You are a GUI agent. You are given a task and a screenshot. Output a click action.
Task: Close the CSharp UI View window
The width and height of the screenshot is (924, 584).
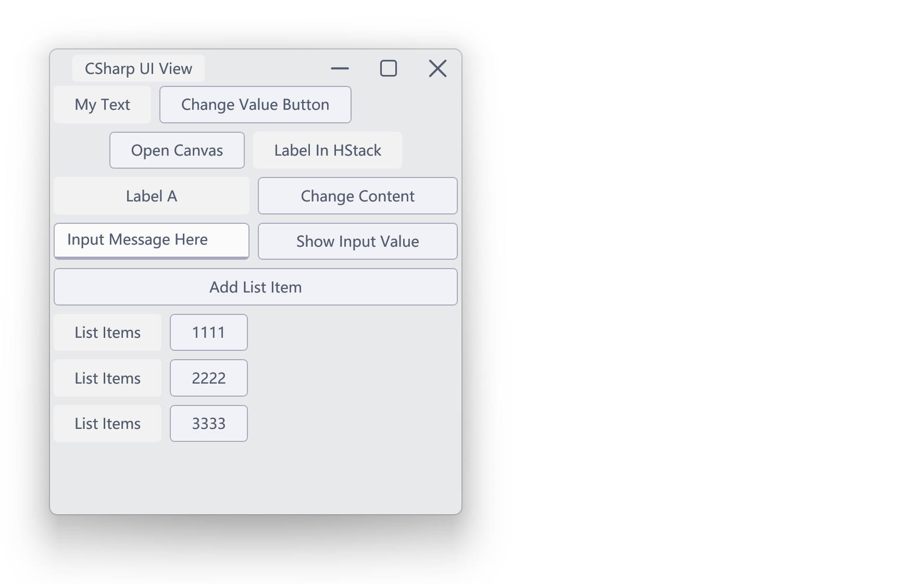click(438, 68)
